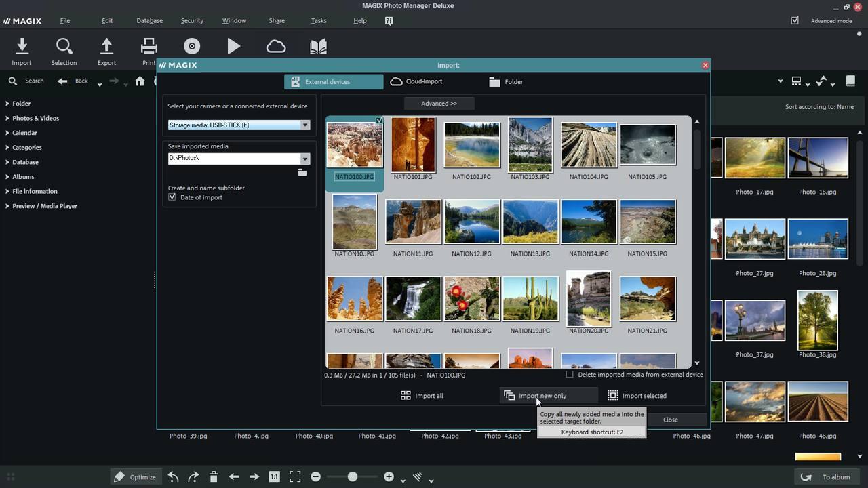The width and height of the screenshot is (868, 488).
Task: Open the camera device dropdown
Action: [x=304, y=125]
